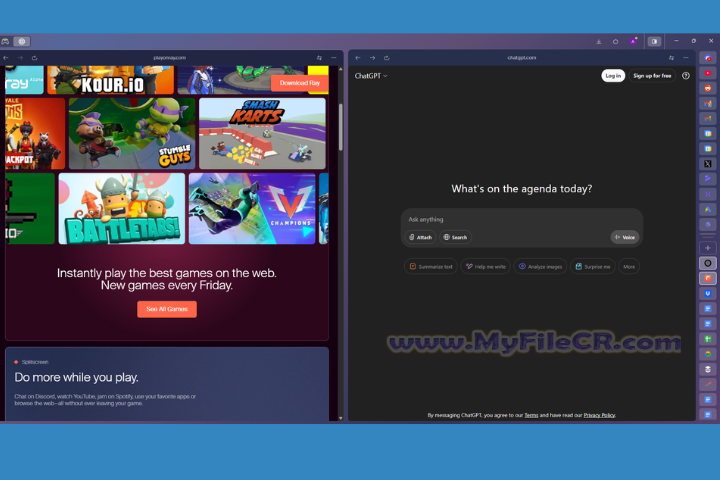The height and width of the screenshot is (480, 720).
Task: Open the Champions game thumbnail
Action: pyautogui.click(x=252, y=209)
